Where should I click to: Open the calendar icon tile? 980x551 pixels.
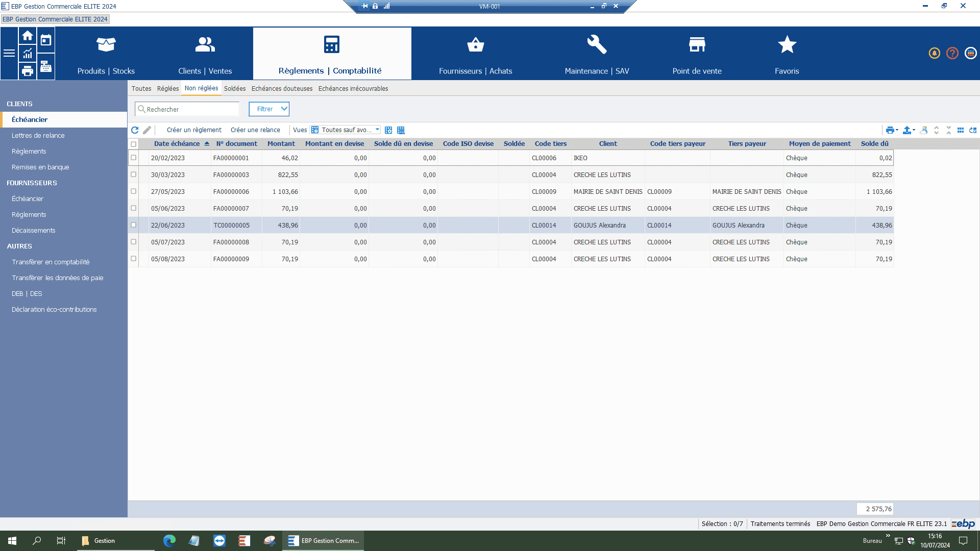46,40
